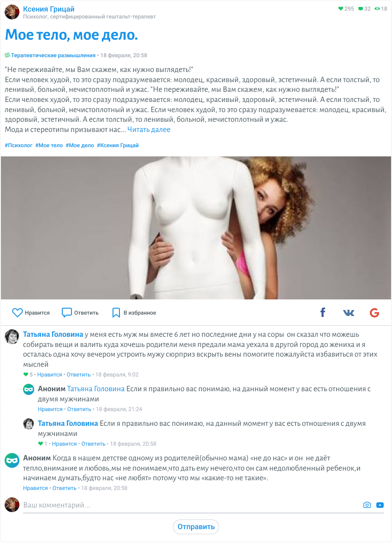Click the Отправить button
This screenshot has width=392, height=549.
coord(196,526)
